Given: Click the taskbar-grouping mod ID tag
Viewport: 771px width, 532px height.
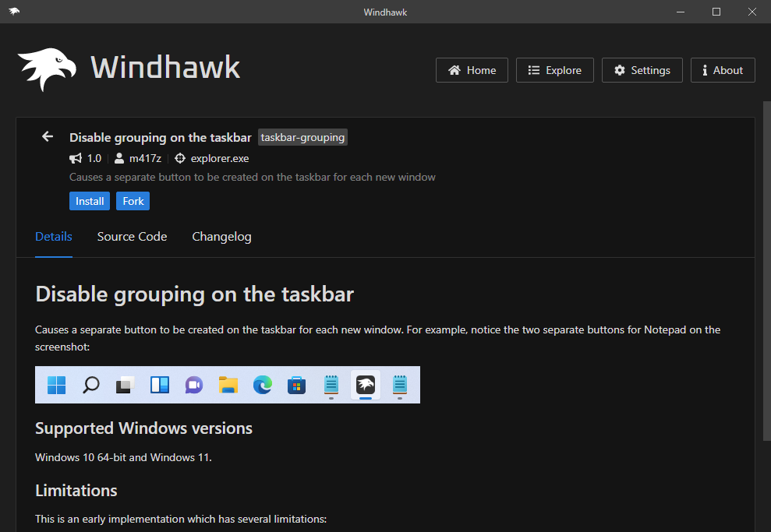Looking at the screenshot, I should (302, 138).
